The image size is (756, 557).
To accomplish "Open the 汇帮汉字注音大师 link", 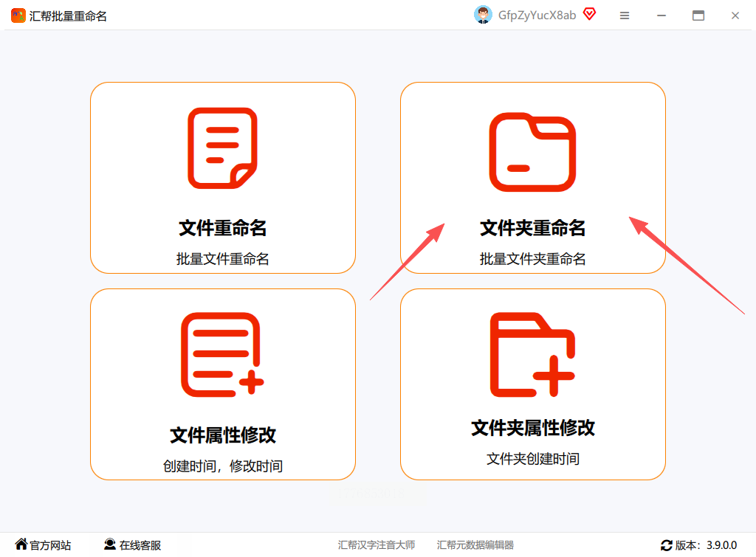I will (377, 545).
